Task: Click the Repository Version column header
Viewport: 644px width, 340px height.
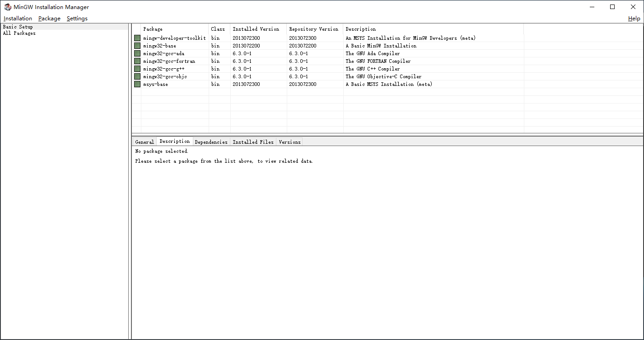Action: tap(315, 29)
